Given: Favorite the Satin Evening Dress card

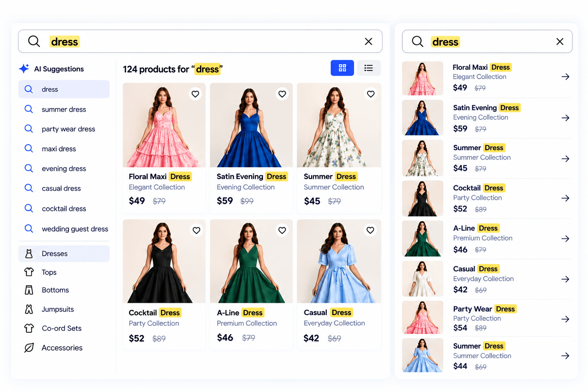Looking at the screenshot, I should point(282,94).
